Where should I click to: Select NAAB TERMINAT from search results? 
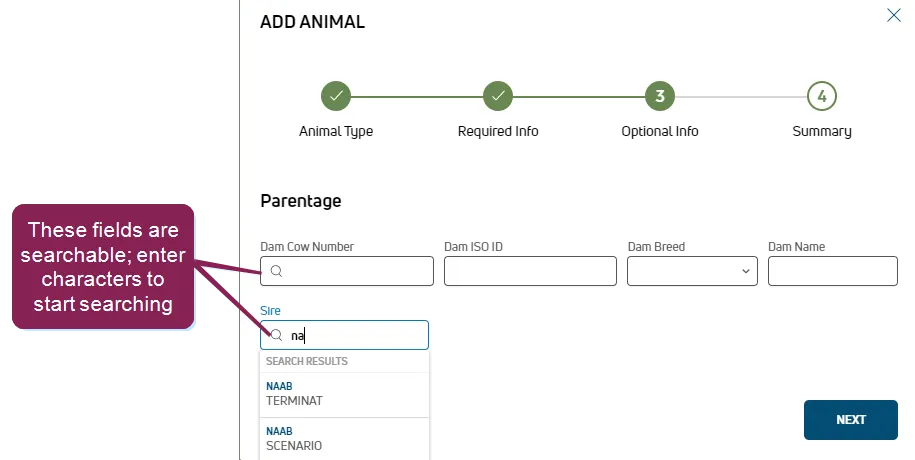[x=344, y=394]
